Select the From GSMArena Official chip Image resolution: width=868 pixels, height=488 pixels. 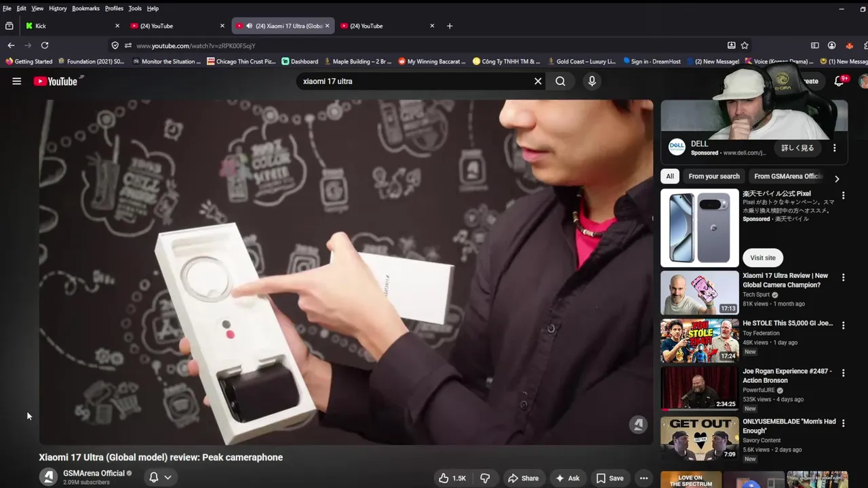click(x=788, y=176)
